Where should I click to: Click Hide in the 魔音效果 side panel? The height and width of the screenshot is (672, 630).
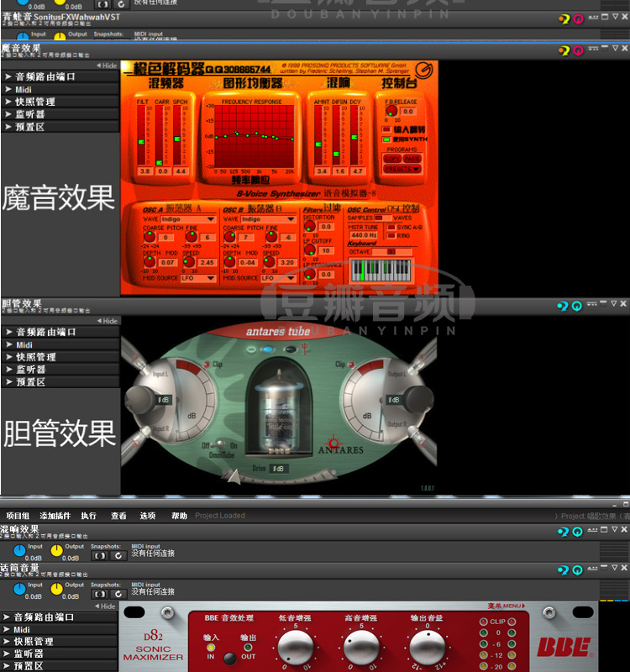coord(107,66)
